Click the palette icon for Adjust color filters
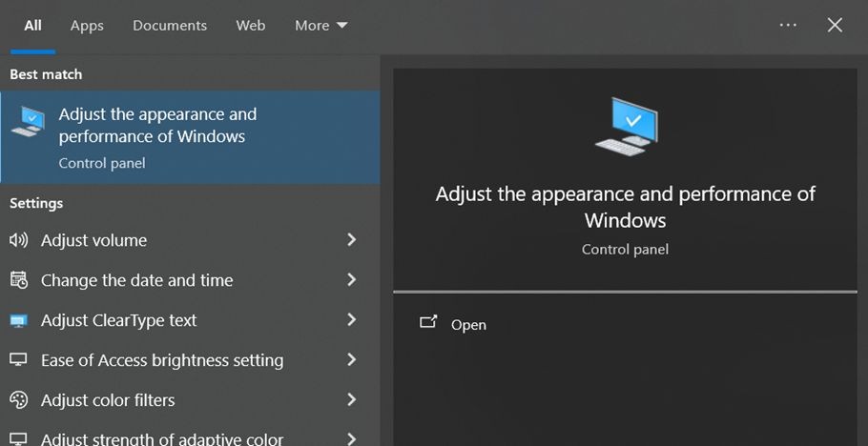868x446 pixels. [x=18, y=400]
